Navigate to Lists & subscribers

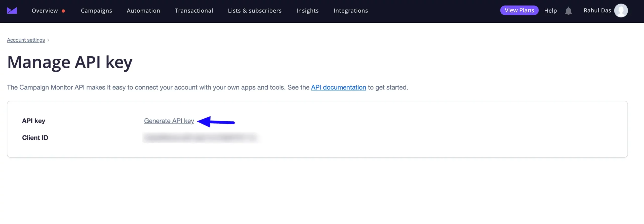[255, 11]
